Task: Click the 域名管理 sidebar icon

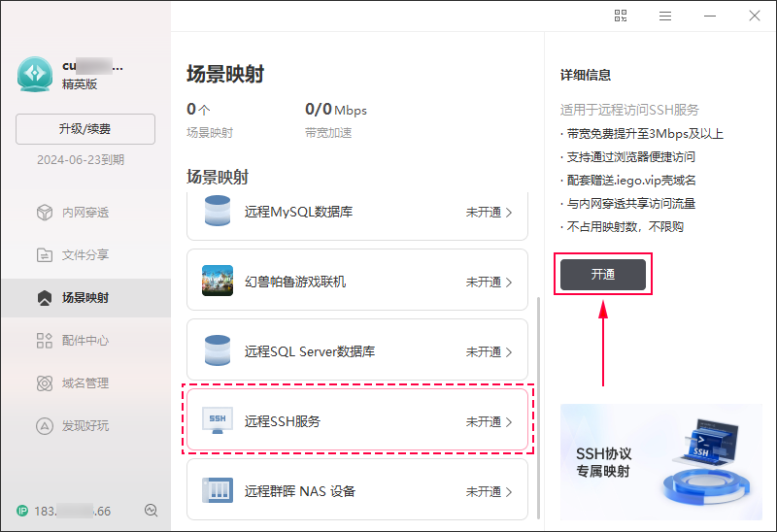Action: (44, 383)
